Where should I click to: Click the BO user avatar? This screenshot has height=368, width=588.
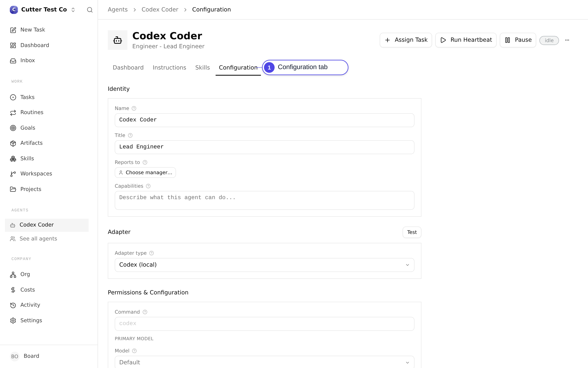coord(14,356)
